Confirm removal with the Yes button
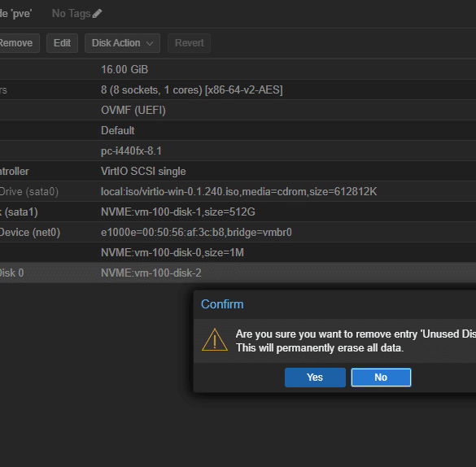The width and height of the screenshot is (476, 467). pos(315,378)
